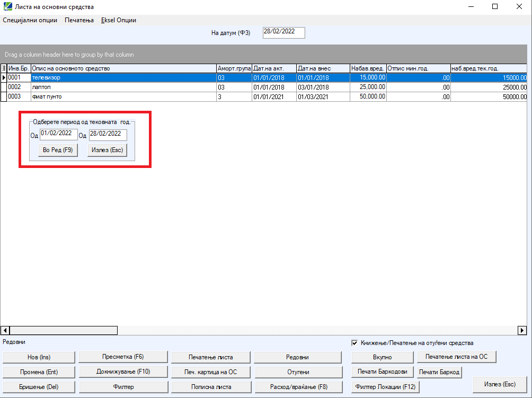
Task: Click the 03/01/2018 entry date cell
Action: click(323, 87)
